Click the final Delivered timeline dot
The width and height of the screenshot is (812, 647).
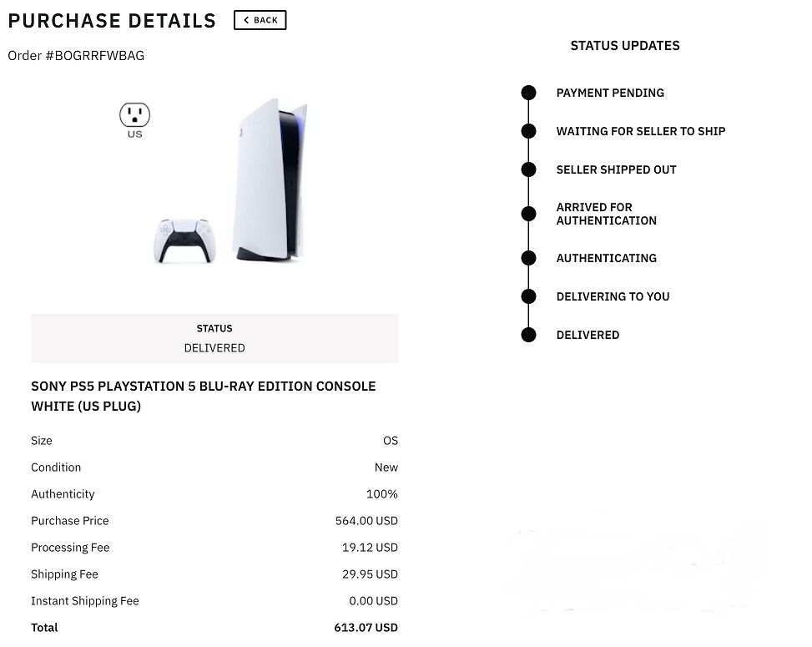click(x=528, y=335)
